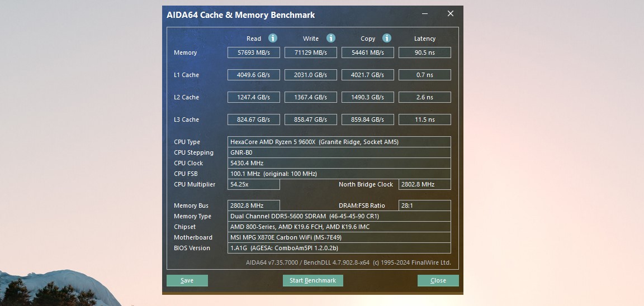This screenshot has width=644, height=306.
Task: Click the Memory Type label
Action: (192, 216)
